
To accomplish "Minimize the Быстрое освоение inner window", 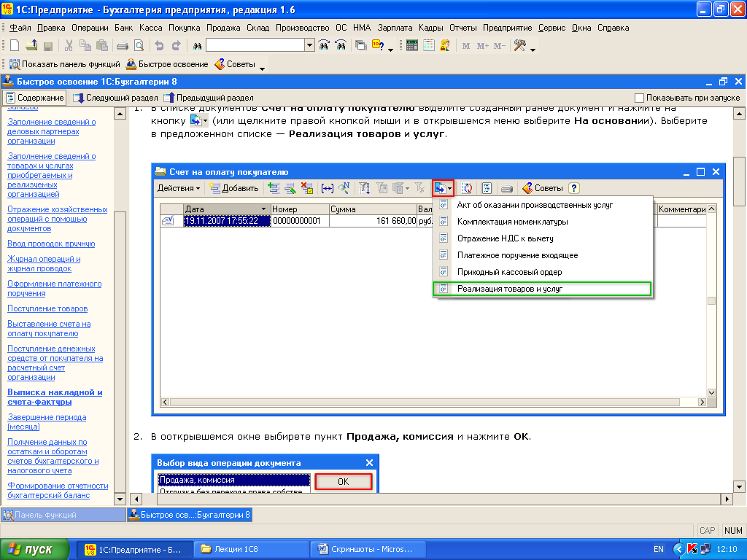I will pos(709,82).
